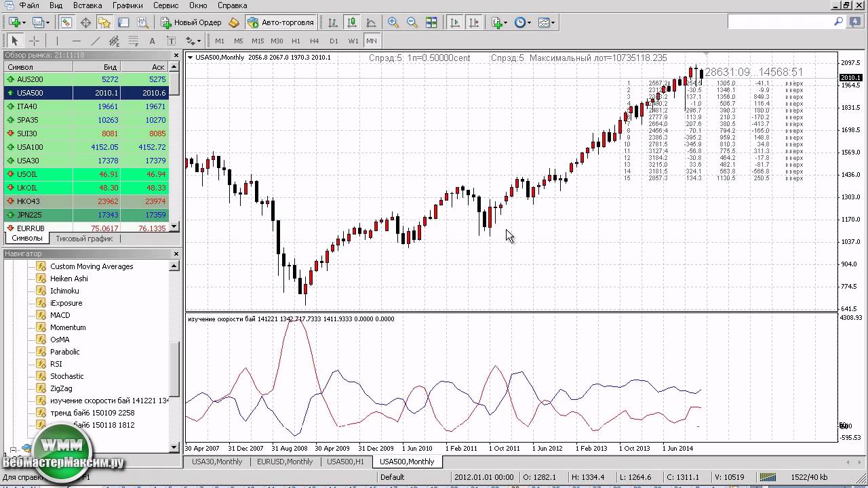Click the search input field
Viewport: 868px width, 488px height.
pyautogui.click(x=779, y=22)
